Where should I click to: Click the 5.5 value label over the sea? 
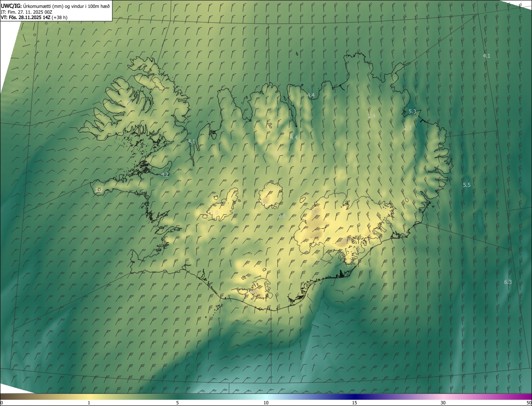pyautogui.click(x=467, y=185)
